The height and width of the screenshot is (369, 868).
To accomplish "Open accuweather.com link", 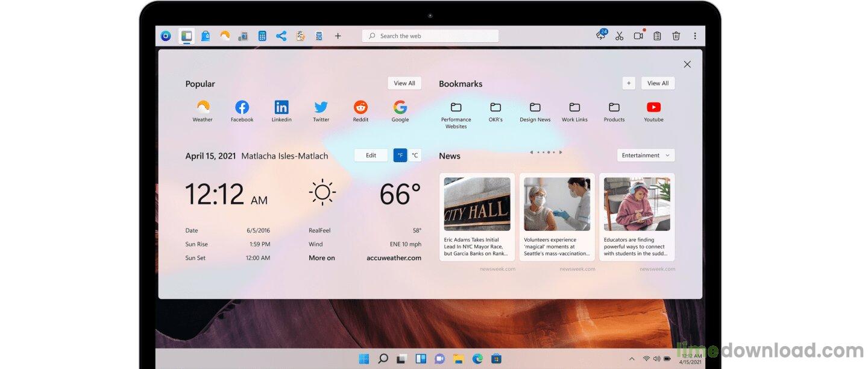I will tap(394, 258).
